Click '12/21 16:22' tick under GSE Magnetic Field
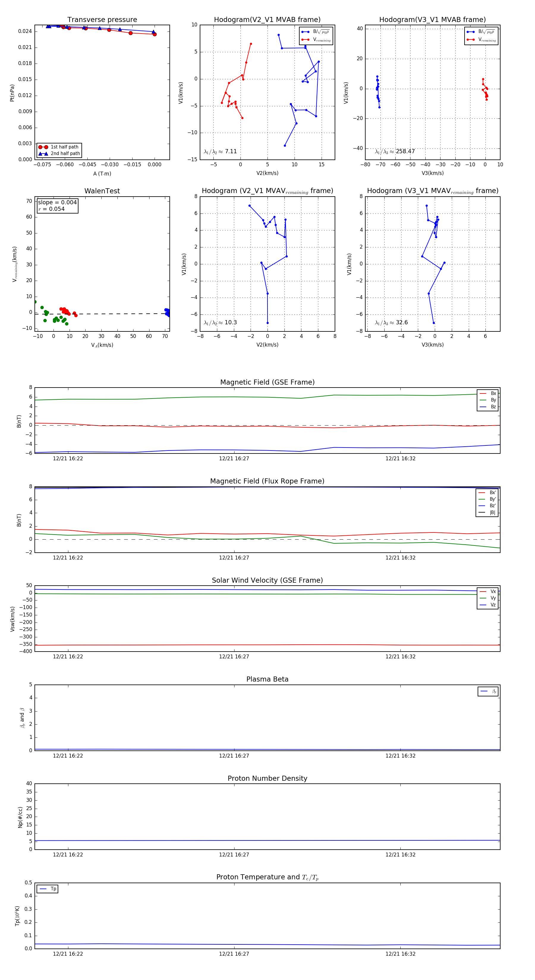The image size is (535, 980). click(x=68, y=459)
